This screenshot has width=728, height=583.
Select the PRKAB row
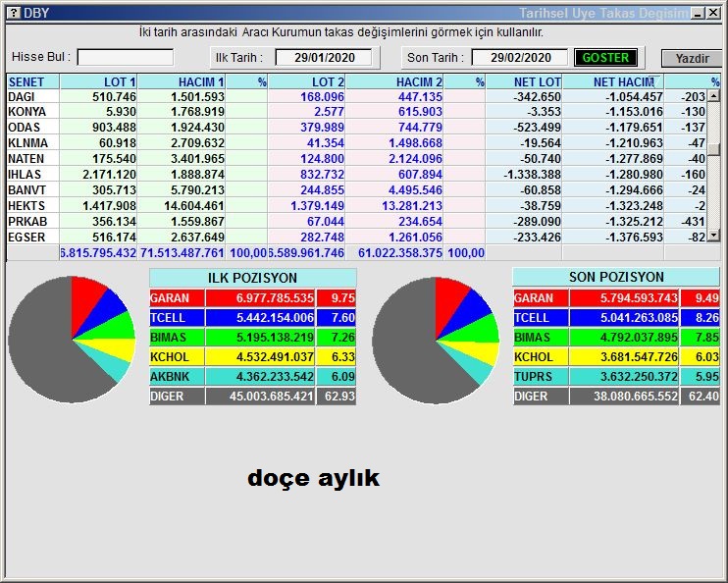pyautogui.click(x=356, y=222)
